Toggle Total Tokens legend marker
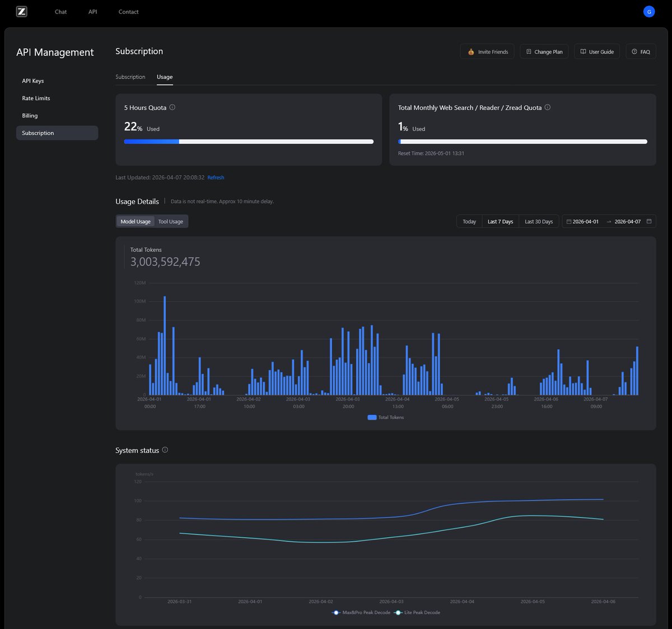 (372, 417)
